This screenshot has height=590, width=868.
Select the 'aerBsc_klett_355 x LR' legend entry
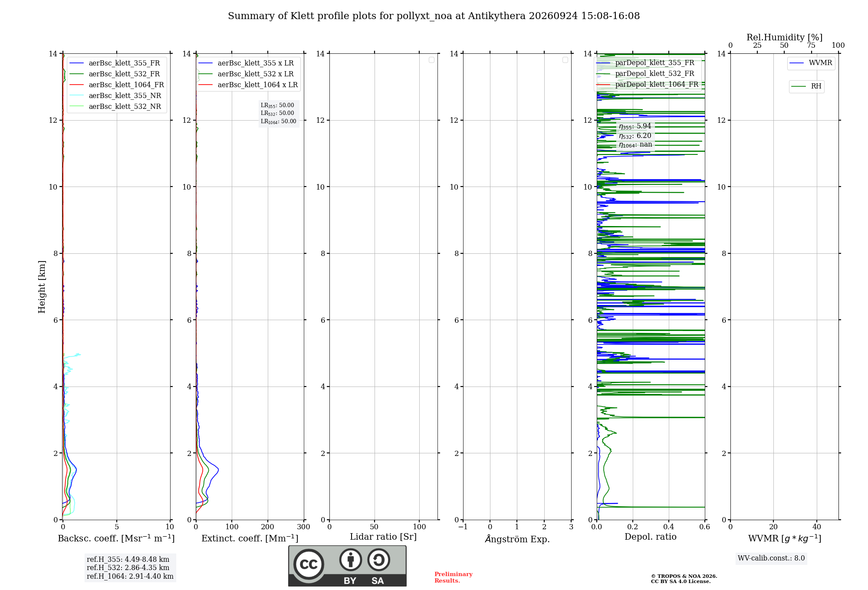(x=256, y=63)
